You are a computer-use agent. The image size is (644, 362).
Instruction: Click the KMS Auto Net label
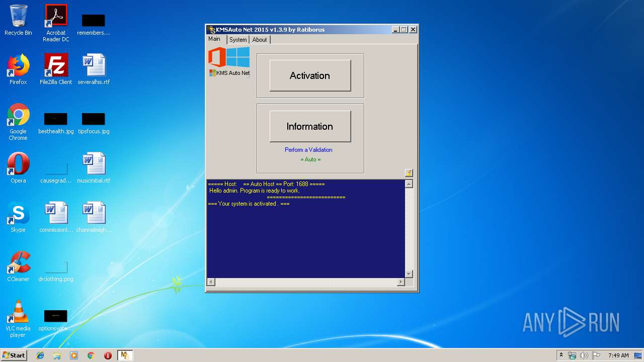[229, 73]
